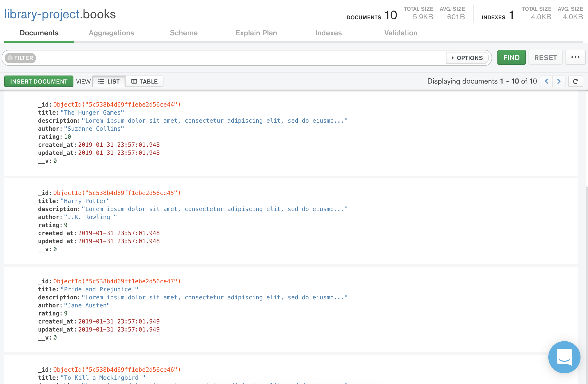588x384 pixels.
Task: Switch to List view
Action: [109, 81]
